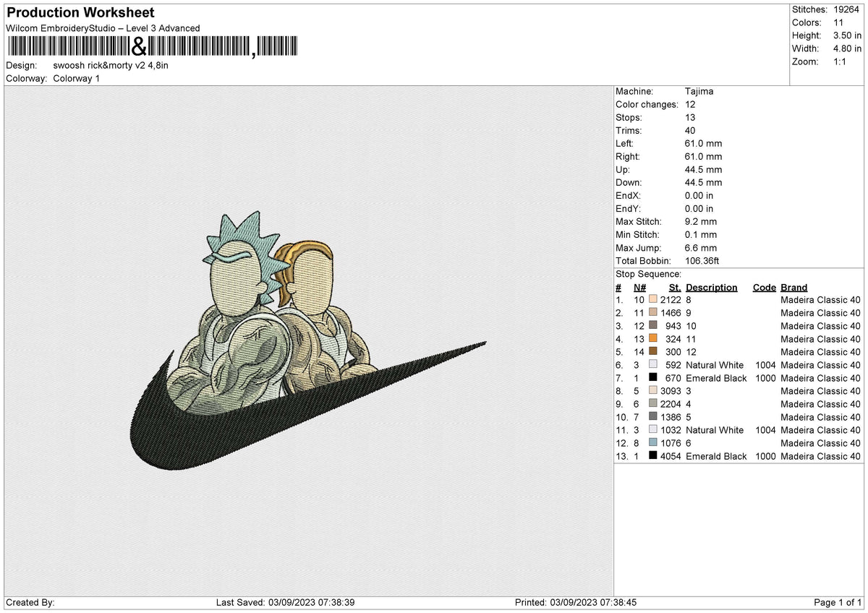Select 'Natural White' description in stop 6 row
The image size is (868, 613).
tap(715, 364)
